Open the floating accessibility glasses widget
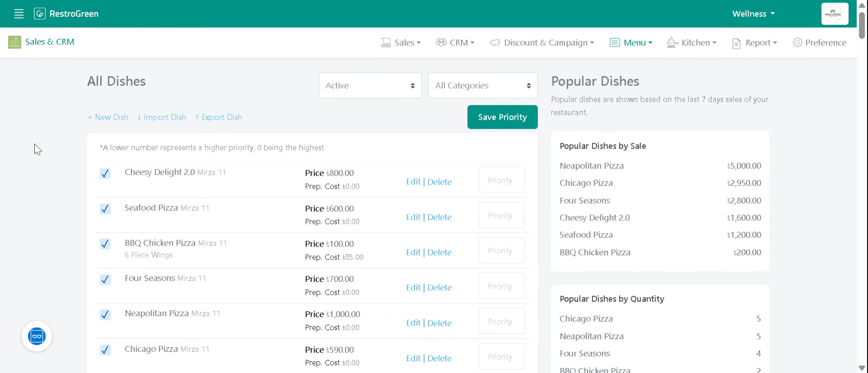868x373 pixels. click(x=37, y=336)
